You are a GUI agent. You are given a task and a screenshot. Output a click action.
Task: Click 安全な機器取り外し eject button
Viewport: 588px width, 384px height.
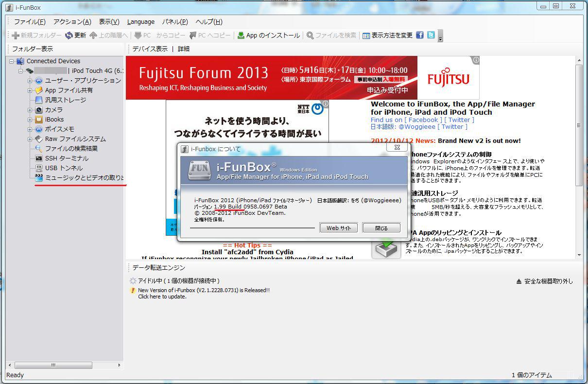tap(544, 281)
